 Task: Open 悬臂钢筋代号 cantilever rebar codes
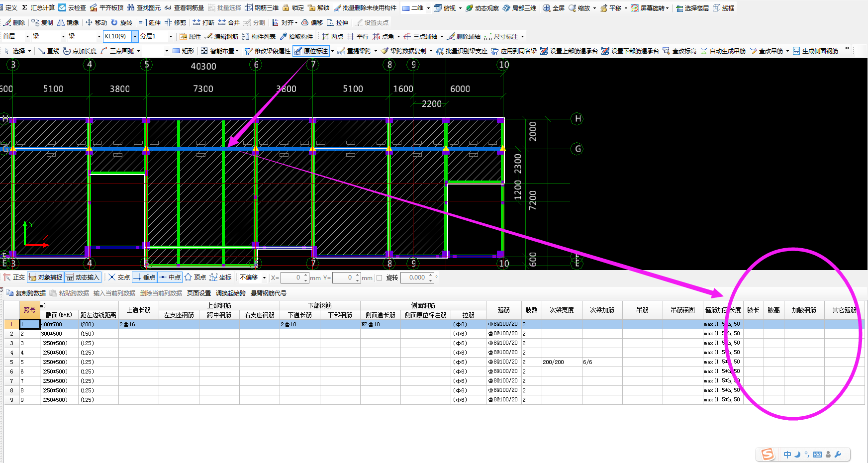point(269,293)
